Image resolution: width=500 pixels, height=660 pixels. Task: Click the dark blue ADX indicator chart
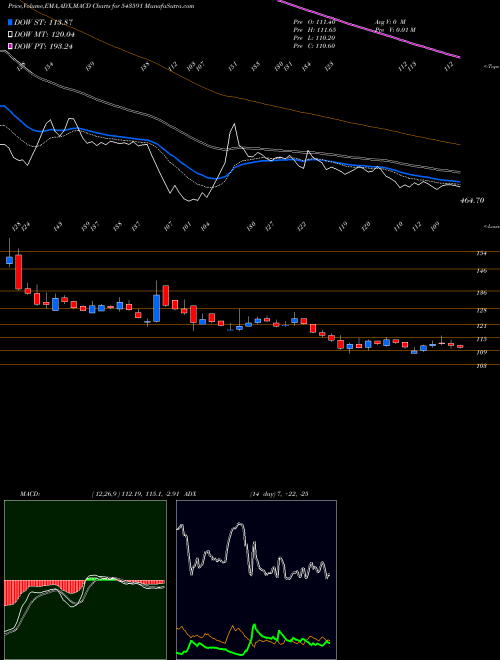[x=256, y=580]
